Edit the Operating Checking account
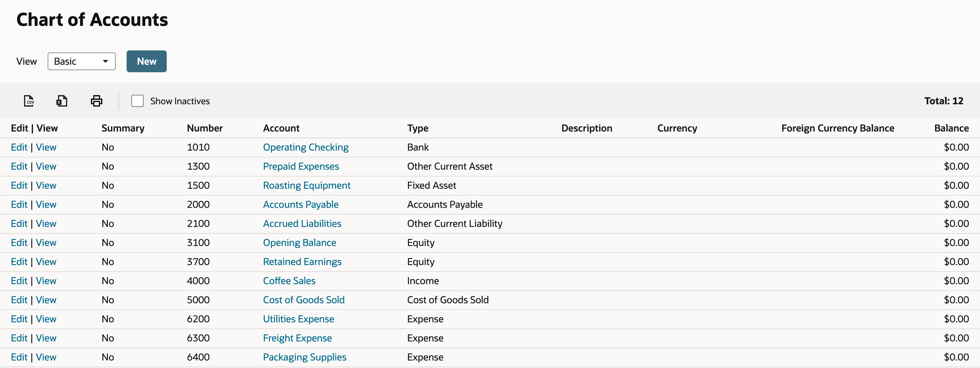980x368 pixels. tap(19, 148)
